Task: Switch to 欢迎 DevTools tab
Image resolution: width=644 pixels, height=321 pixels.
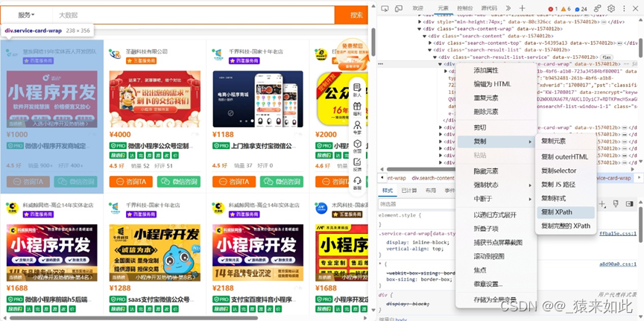Action: click(x=417, y=8)
